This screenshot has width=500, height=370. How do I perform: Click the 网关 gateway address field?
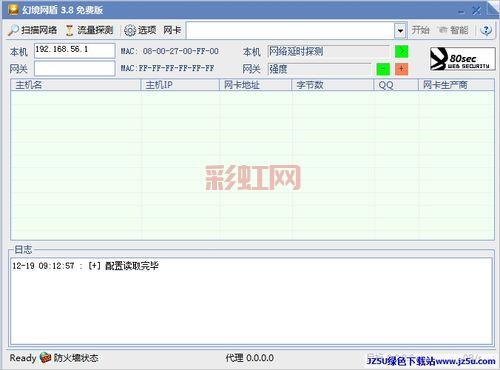[75, 69]
